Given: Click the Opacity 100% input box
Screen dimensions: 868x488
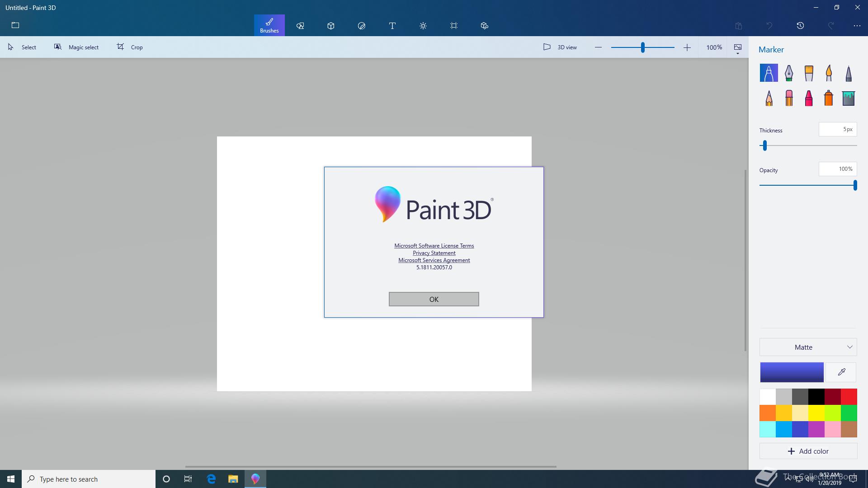Looking at the screenshot, I should click(x=838, y=169).
